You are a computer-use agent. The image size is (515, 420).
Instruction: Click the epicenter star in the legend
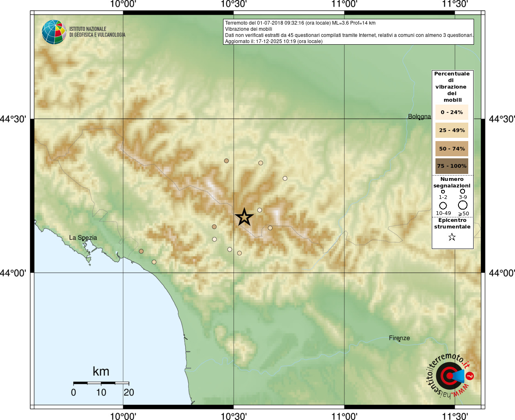(x=452, y=237)
